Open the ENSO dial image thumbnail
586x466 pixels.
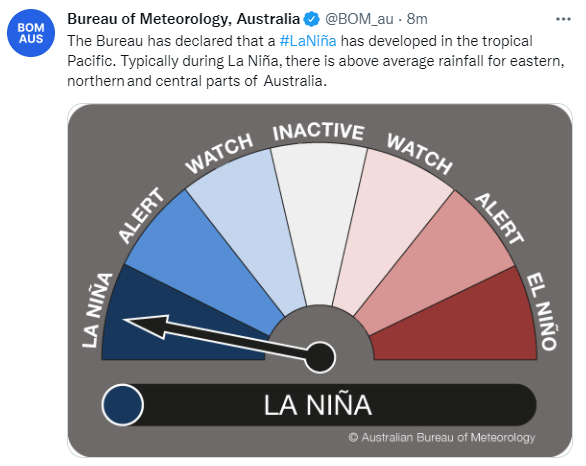(x=320, y=280)
